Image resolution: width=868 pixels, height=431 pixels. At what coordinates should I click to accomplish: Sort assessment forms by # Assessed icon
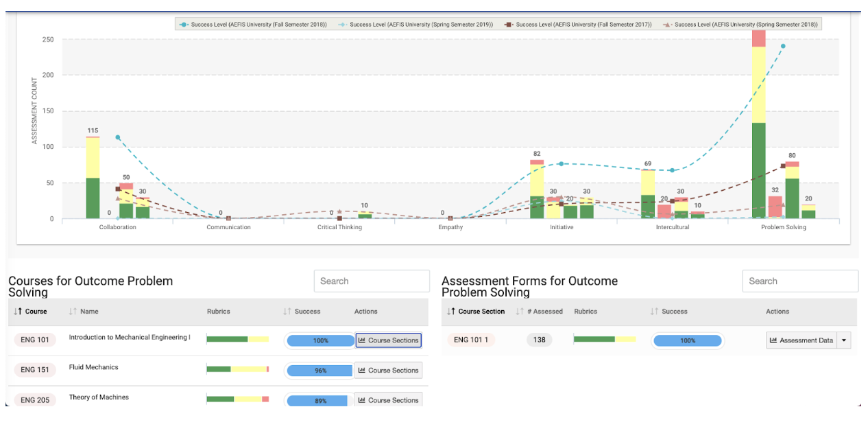(520, 312)
